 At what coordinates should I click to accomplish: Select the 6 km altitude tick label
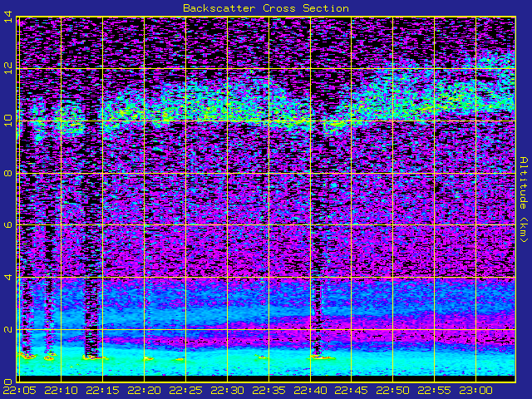pyautogui.click(x=7, y=224)
